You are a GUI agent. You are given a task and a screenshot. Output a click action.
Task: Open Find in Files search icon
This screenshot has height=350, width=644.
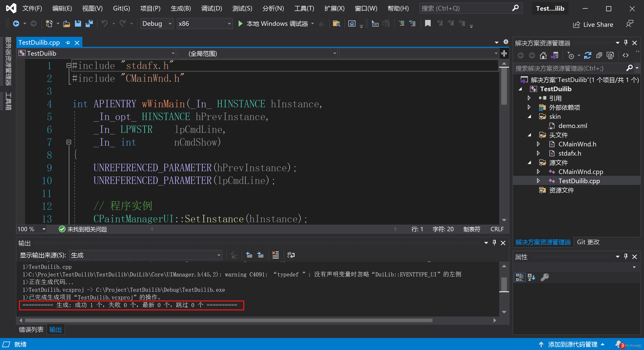pyautogui.click(x=336, y=24)
